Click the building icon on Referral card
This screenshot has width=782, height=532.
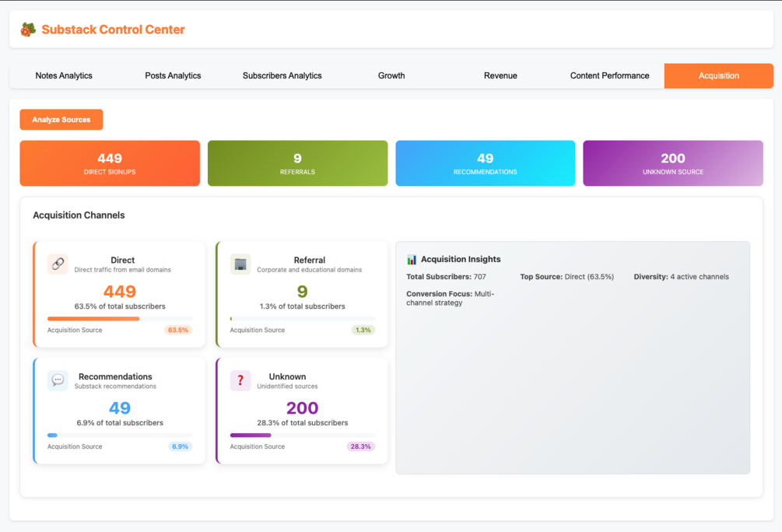tap(240, 264)
